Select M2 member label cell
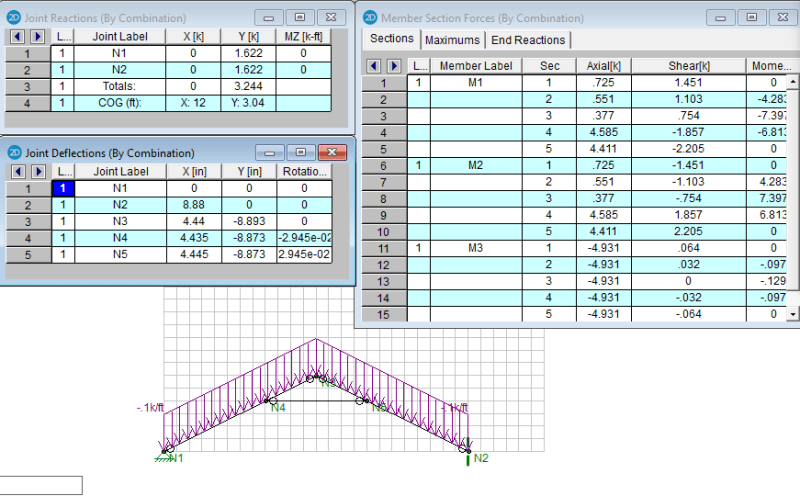800x496 pixels. coord(476,165)
